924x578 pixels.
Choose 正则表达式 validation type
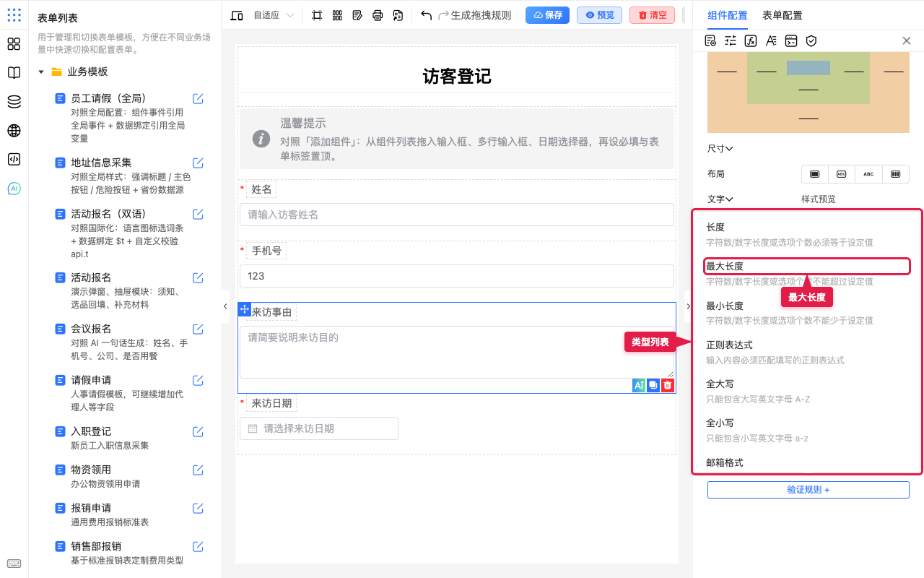(807, 352)
